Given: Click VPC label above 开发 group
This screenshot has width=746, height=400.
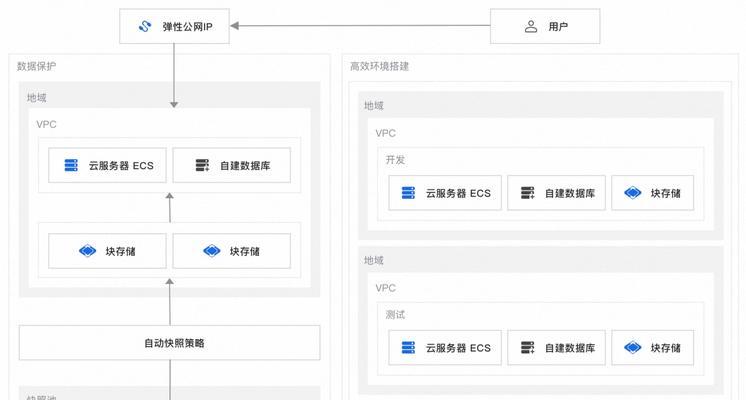Looking at the screenshot, I should pyautogui.click(x=385, y=133).
